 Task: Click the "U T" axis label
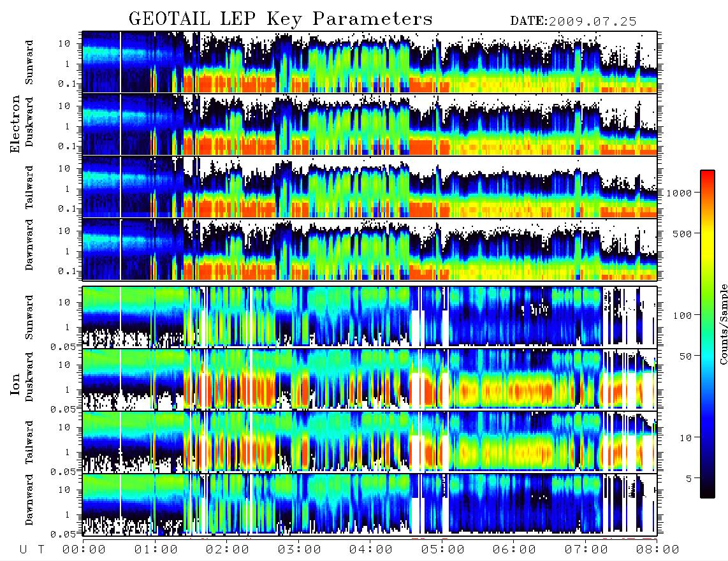(x=32, y=550)
